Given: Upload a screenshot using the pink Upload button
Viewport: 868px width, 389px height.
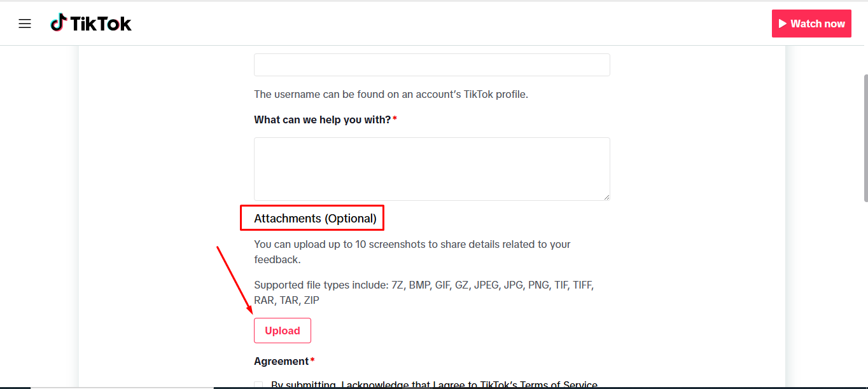Looking at the screenshot, I should point(282,330).
